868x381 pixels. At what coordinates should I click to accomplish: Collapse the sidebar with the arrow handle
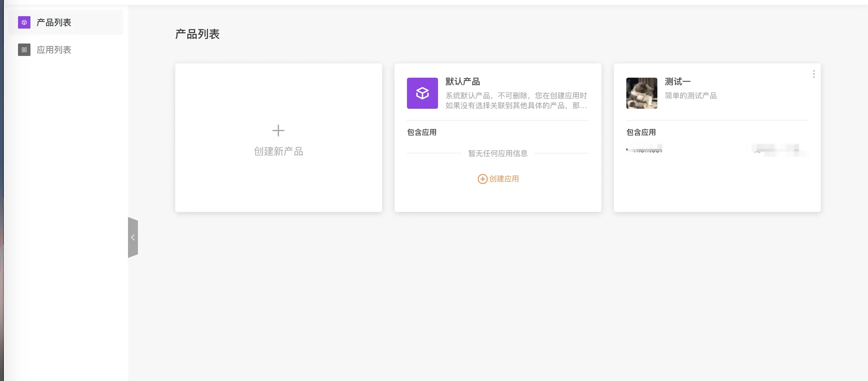133,237
